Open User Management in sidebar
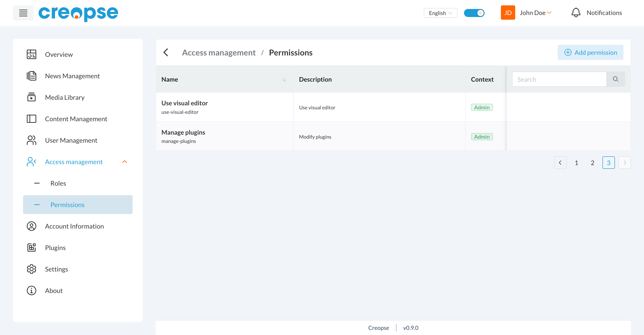 78,140
